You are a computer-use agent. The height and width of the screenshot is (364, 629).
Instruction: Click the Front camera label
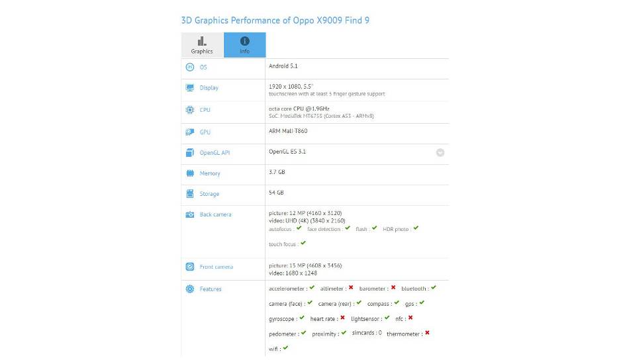click(217, 267)
